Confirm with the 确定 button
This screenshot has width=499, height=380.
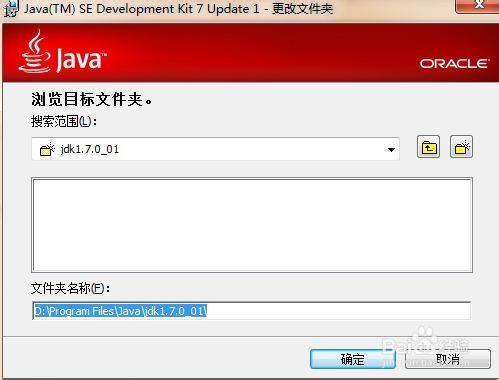click(x=353, y=359)
